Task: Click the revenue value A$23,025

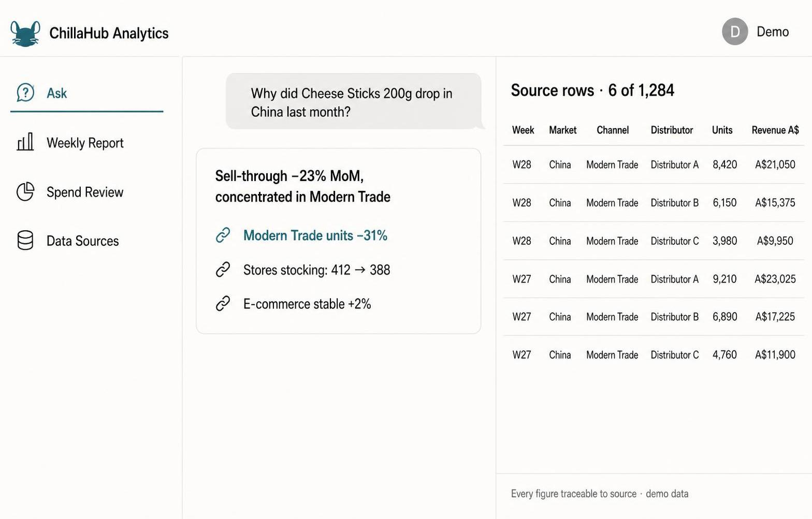Action: 775,279
